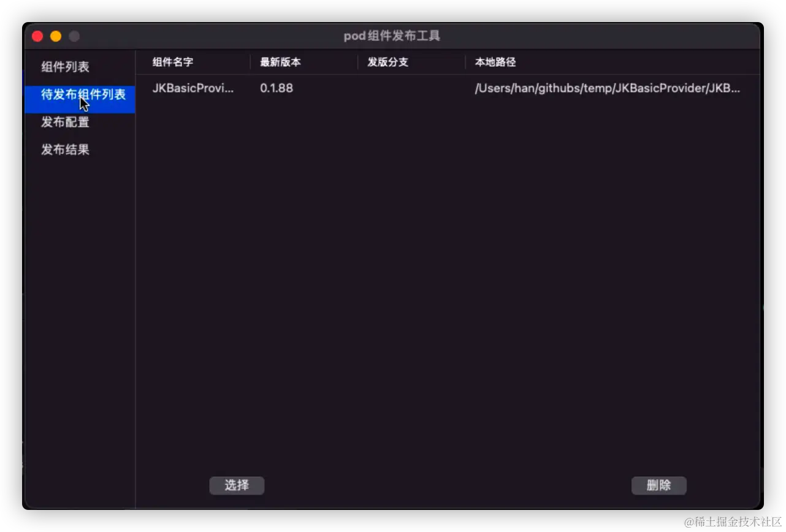Click the /Users/han/githubs/temp path cell
The image size is (786, 532).
[608, 88]
